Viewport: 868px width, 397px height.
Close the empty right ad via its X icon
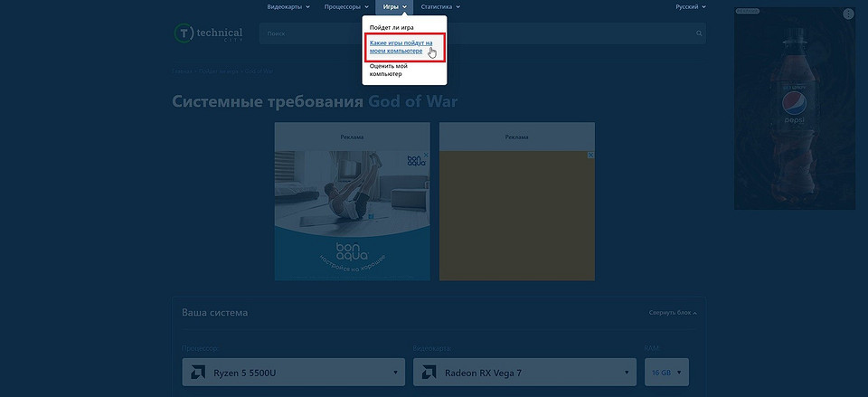coord(590,155)
